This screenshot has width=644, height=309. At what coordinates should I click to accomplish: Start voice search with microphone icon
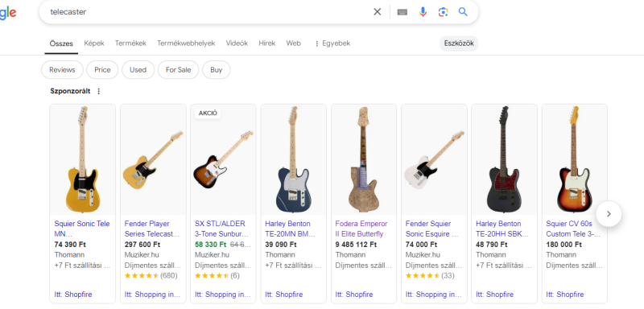(423, 12)
